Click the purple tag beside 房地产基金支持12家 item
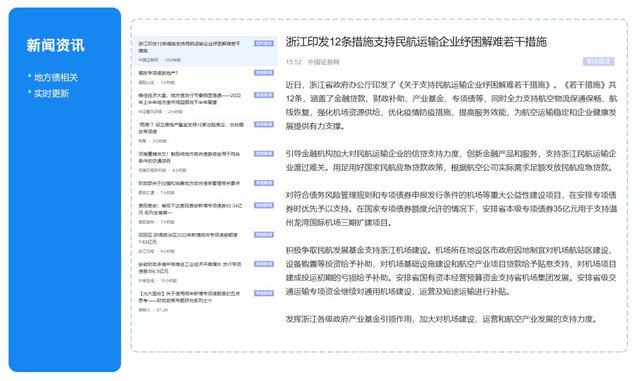640x381 pixels. [x=264, y=124]
